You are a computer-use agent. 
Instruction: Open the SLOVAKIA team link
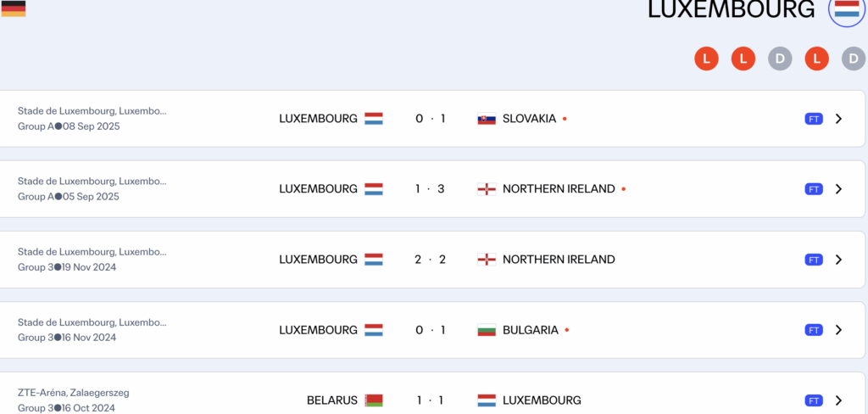(x=529, y=119)
